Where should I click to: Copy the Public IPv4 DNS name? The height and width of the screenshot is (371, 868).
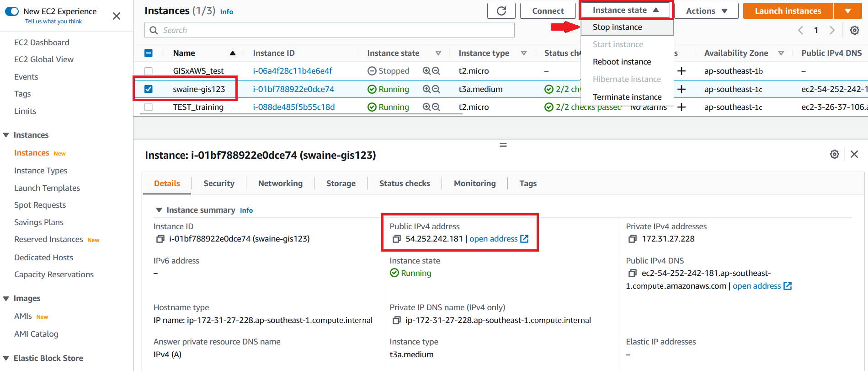(x=633, y=273)
